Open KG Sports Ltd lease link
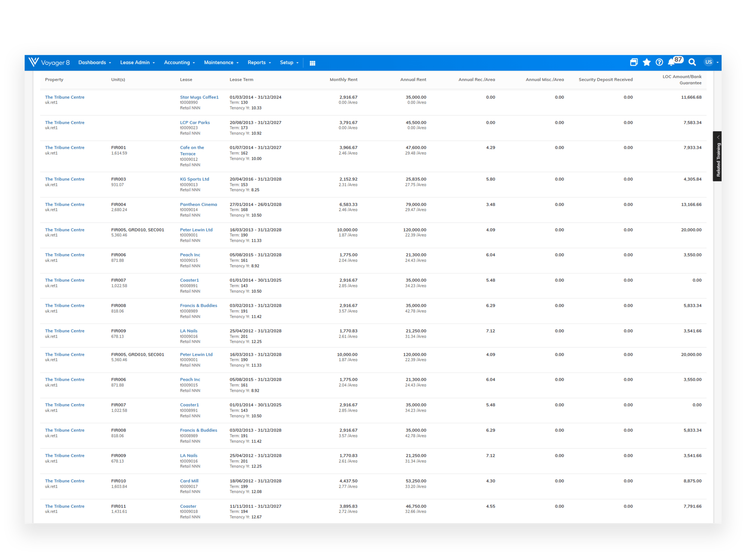Screen dimensions: 747x560 [x=195, y=179]
